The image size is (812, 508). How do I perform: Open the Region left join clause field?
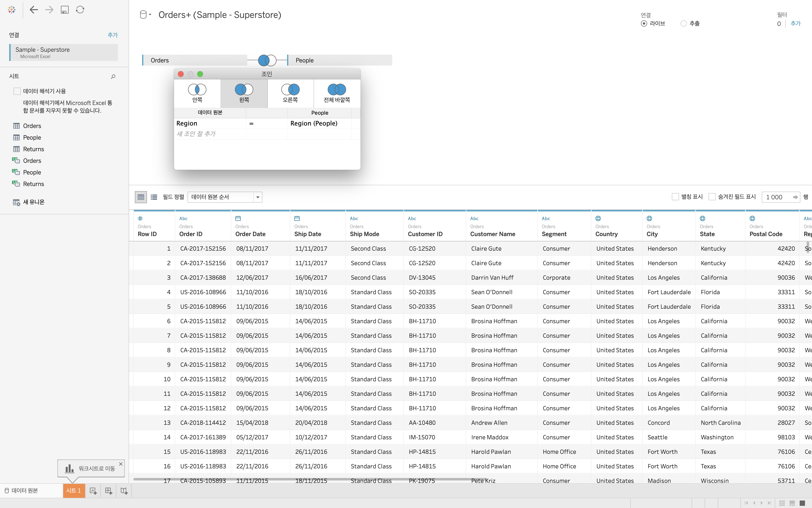(x=210, y=123)
